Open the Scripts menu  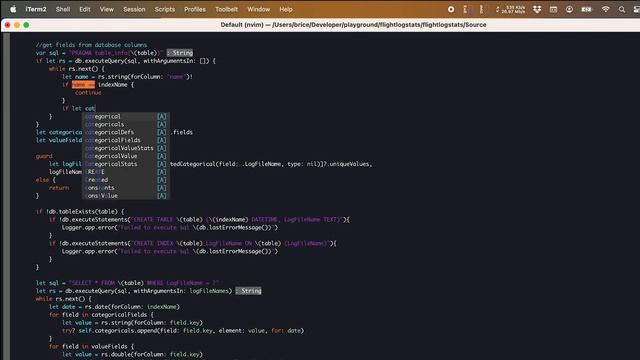[165, 9]
